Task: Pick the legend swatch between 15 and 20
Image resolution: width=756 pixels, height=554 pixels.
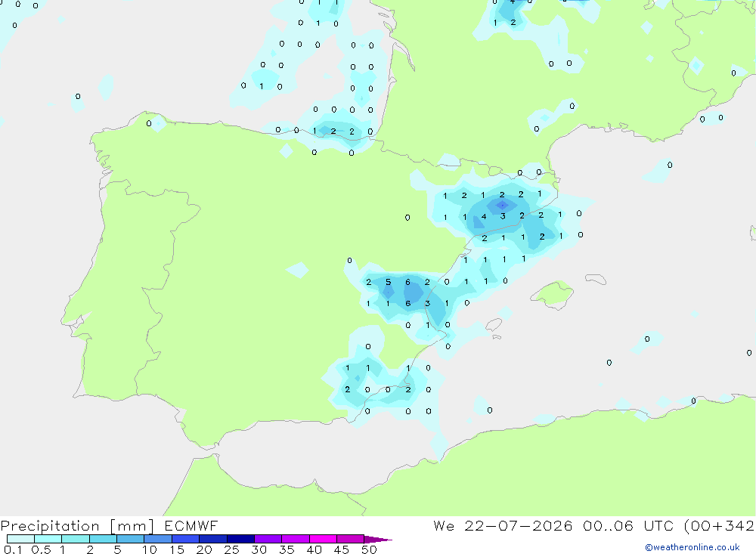Action: point(186,539)
